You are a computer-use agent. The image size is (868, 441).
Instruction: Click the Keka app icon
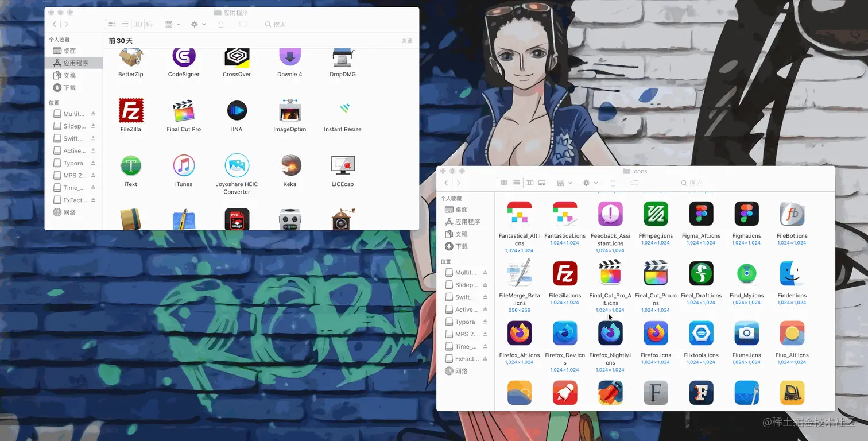(x=289, y=165)
